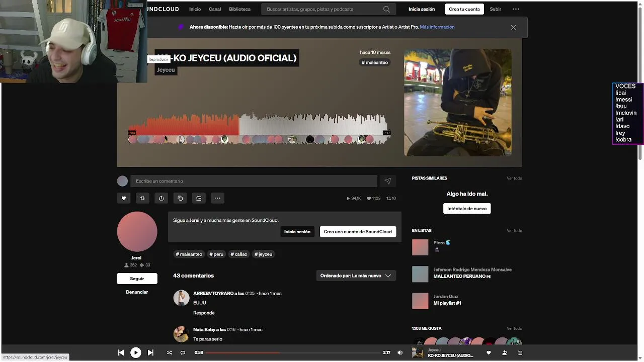Click the Jcrei username under avatar

(136, 257)
